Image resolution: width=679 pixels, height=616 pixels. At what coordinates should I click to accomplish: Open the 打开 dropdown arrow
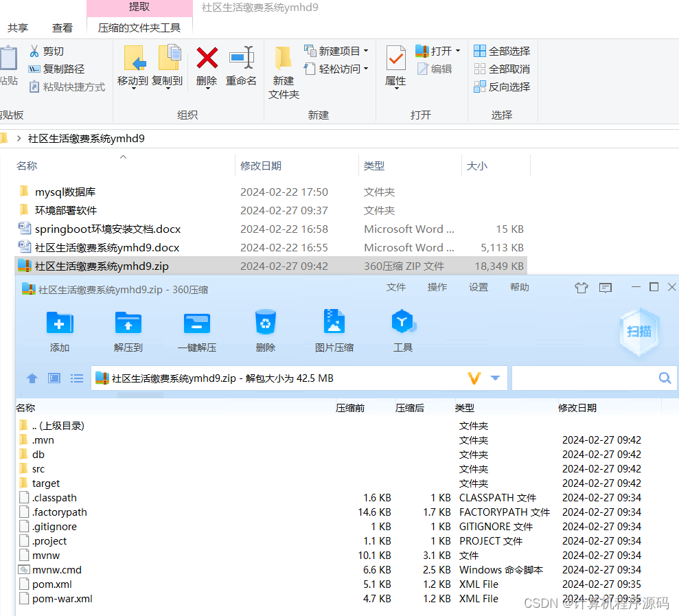(456, 50)
